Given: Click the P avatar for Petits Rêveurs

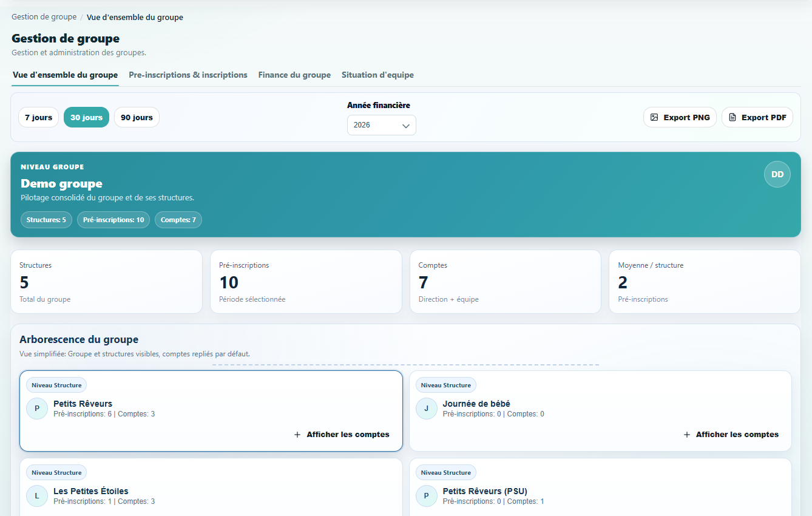Looking at the screenshot, I should click(37, 409).
